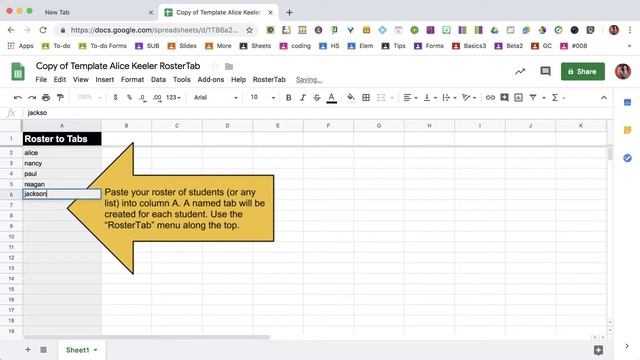The image size is (640, 360).
Task: Expand horizontal align dropdown
Action: point(410,98)
